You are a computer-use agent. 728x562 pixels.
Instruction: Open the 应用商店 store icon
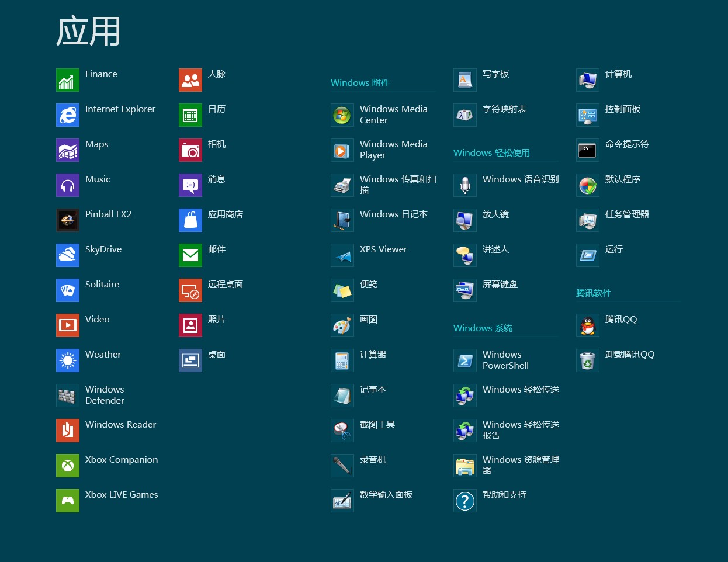(190, 220)
